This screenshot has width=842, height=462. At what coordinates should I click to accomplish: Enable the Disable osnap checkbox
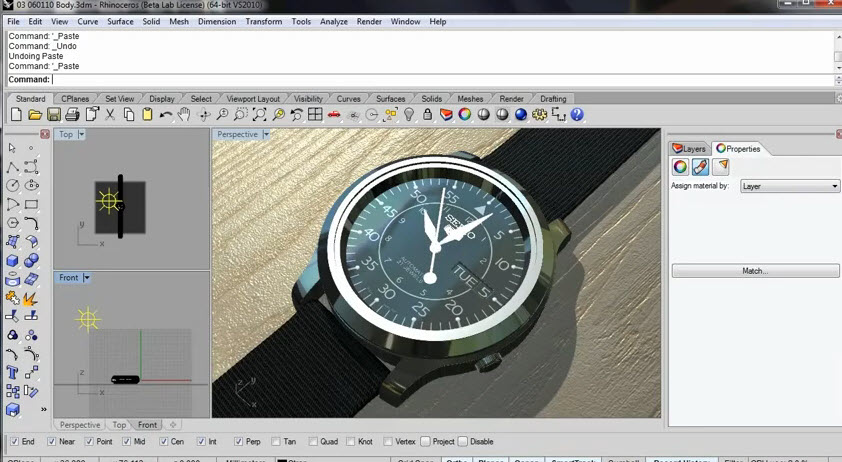[x=463, y=442]
